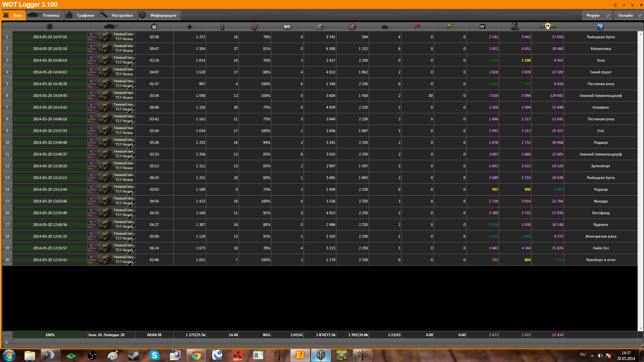The width and height of the screenshot is (644, 362).
Task: Sort by damage received red tank icon
Action: pyautogui.click(x=352, y=26)
